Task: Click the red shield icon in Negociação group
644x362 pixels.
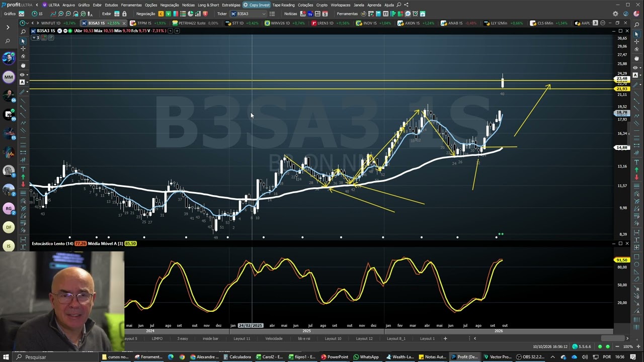Action: click(205, 14)
